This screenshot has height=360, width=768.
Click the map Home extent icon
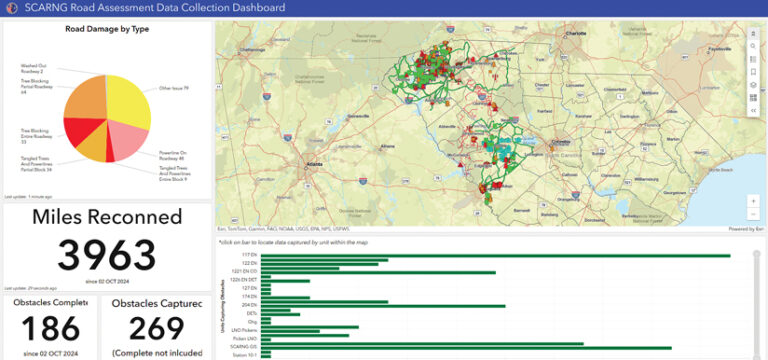[x=753, y=33]
